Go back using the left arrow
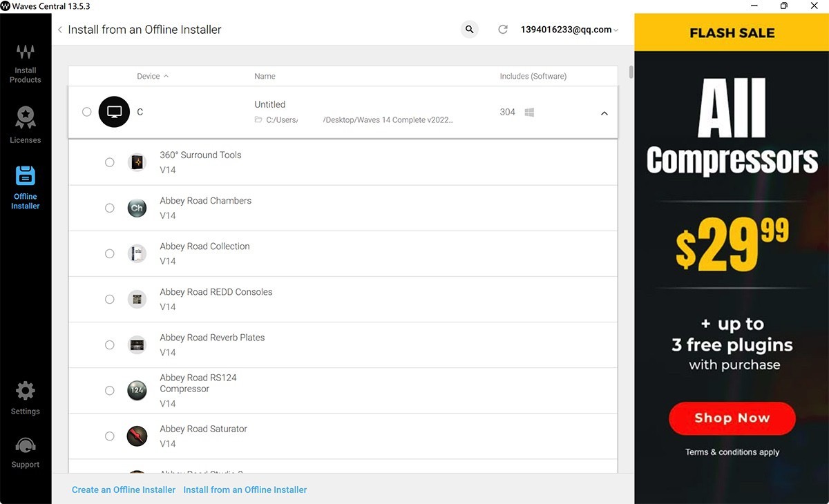The image size is (829, 504). (x=60, y=30)
